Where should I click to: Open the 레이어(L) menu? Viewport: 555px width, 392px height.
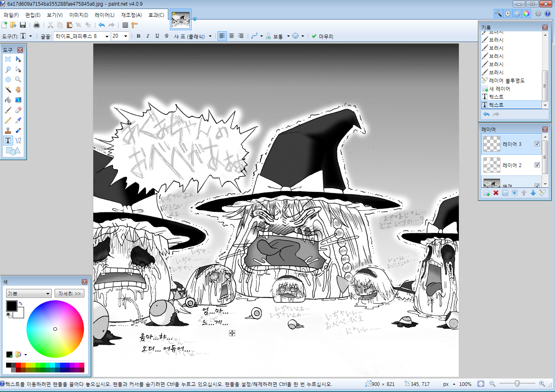pyautogui.click(x=105, y=15)
